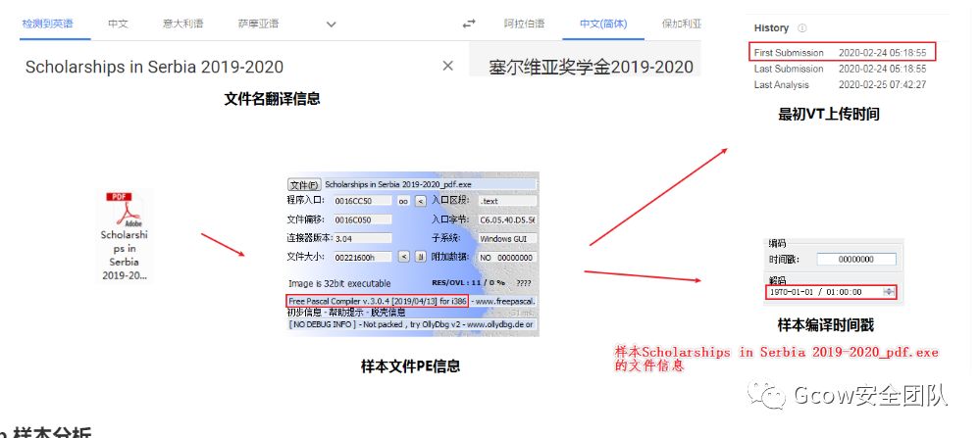Click the 'Last Analysis' label
The width and height of the screenshot is (980, 438).
pyautogui.click(x=781, y=85)
